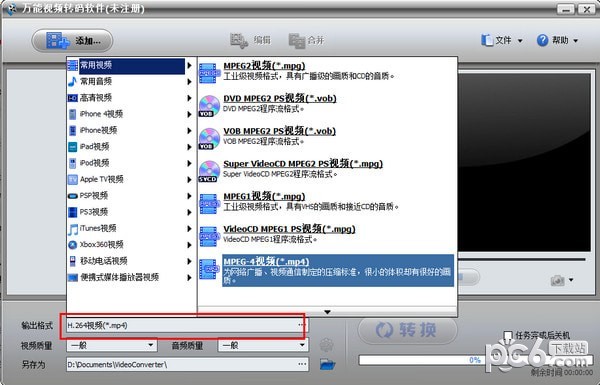Screen dimensions: 600x385
Task: Click the output settings gear icon
Action: 326,345
